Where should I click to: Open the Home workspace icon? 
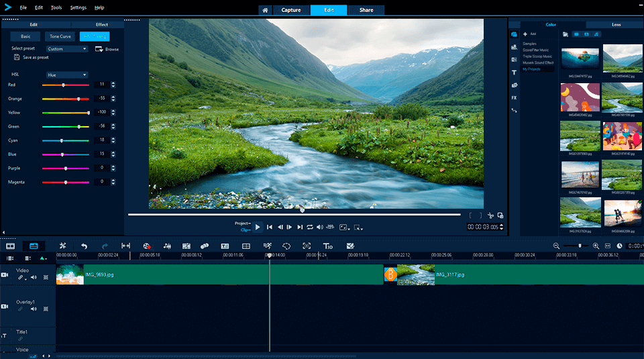pos(266,10)
